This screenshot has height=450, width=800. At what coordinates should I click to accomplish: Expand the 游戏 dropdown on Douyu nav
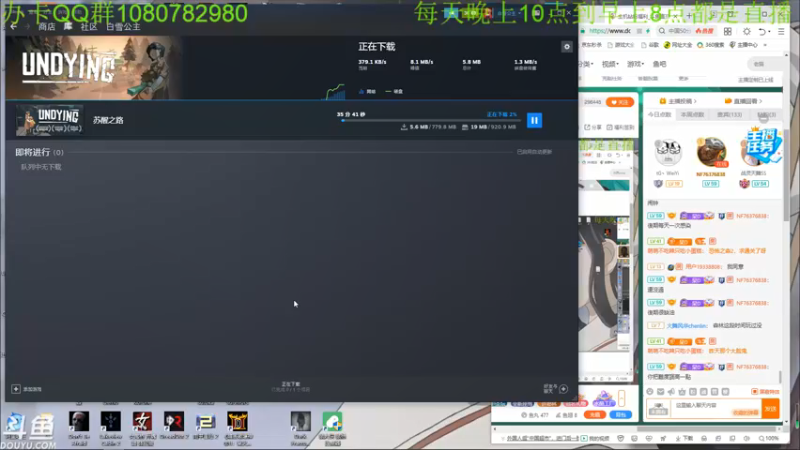pyautogui.click(x=635, y=64)
